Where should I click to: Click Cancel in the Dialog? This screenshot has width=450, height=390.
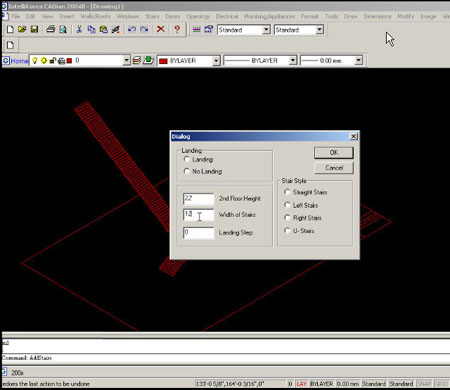click(x=334, y=168)
